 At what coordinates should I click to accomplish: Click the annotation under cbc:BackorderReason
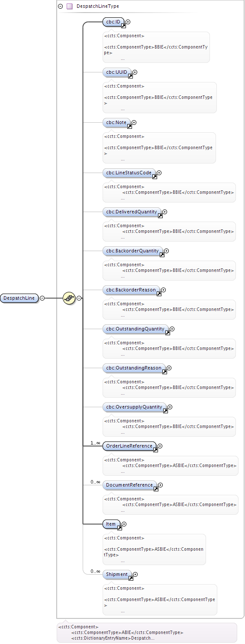[x=169, y=310]
